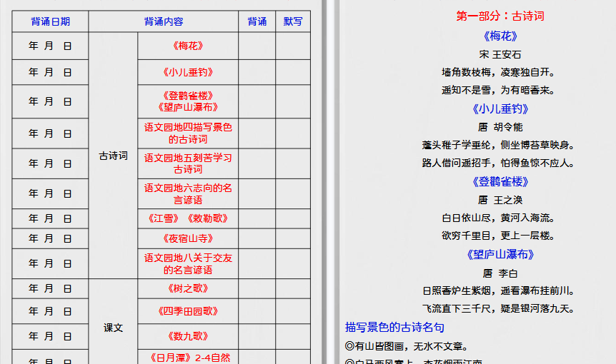Click the 《夜宿山寺》 table cell
The image size is (616, 364).
[x=188, y=238]
